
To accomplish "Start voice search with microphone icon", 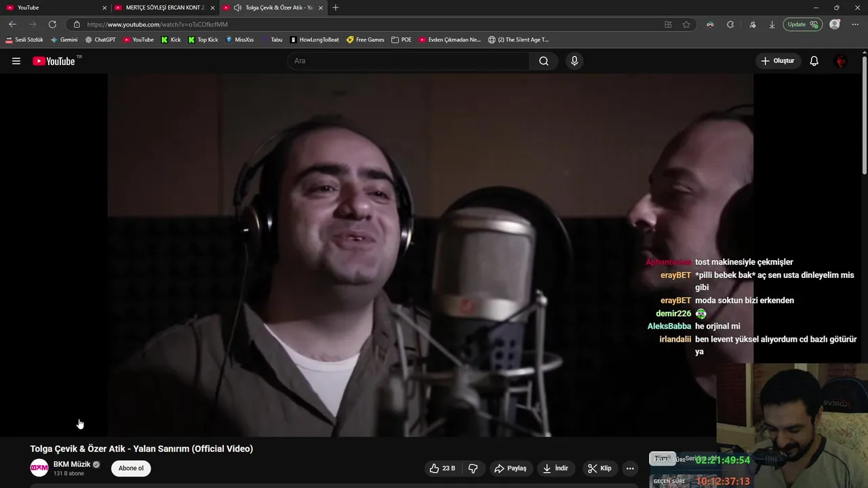I will click(x=574, y=61).
